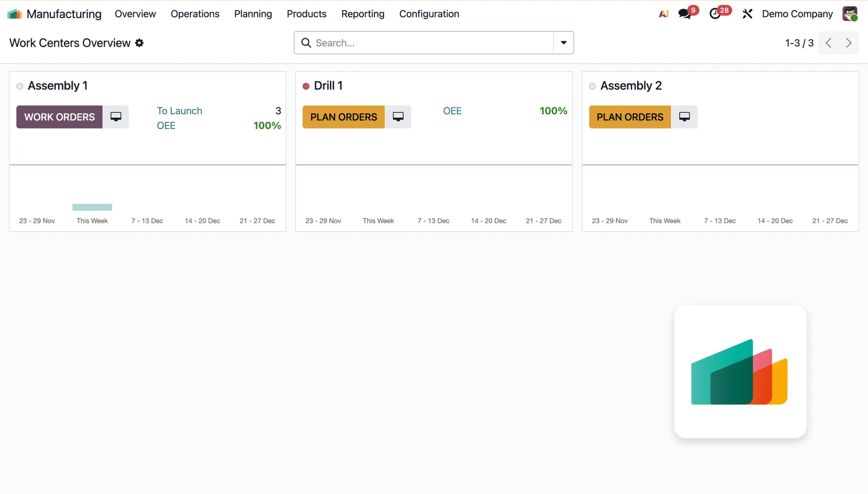
Task: Open the Assembly 1 card title
Action: [x=57, y=85]
